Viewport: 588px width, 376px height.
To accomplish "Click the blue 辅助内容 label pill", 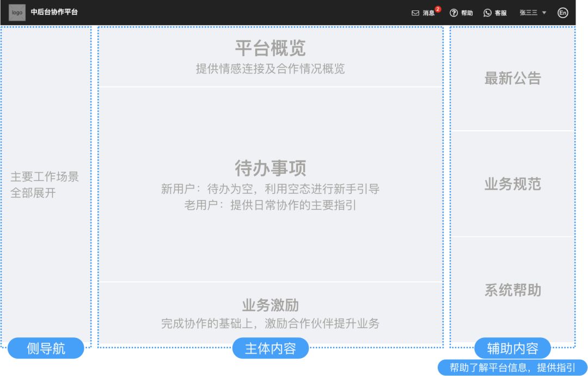I will coord(512,348).
